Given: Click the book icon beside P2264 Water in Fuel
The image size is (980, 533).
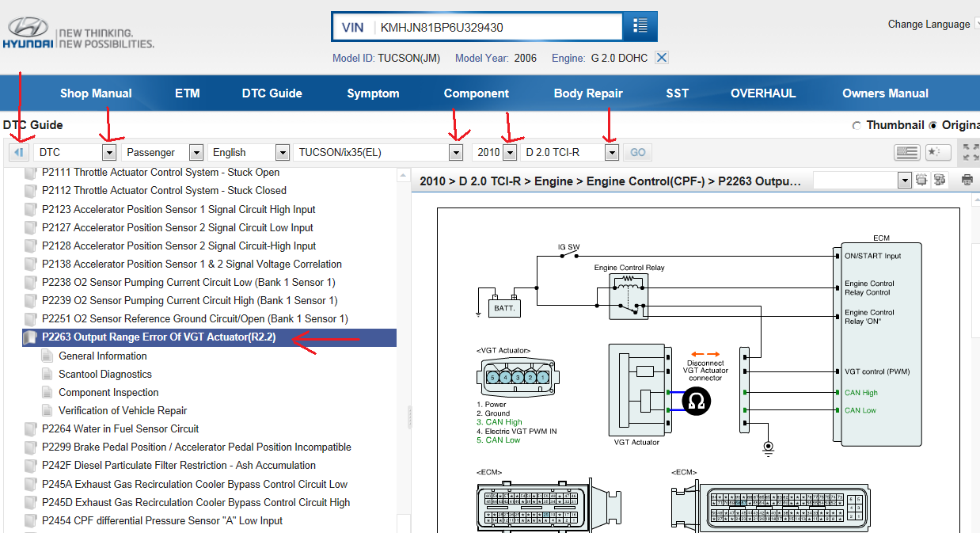Looking at the screenshot, I should click(x=30, y=428).
